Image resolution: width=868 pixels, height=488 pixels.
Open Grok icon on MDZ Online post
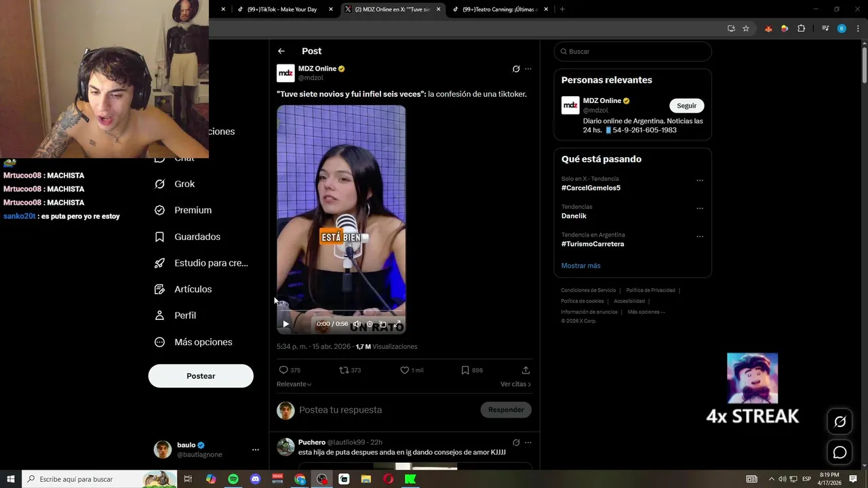(x=516, y=69)
